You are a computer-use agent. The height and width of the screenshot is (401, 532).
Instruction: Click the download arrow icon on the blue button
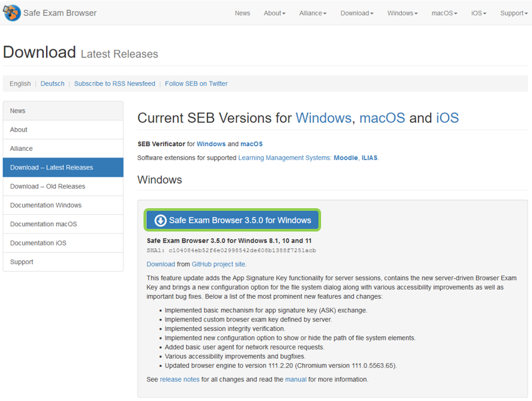160,220
